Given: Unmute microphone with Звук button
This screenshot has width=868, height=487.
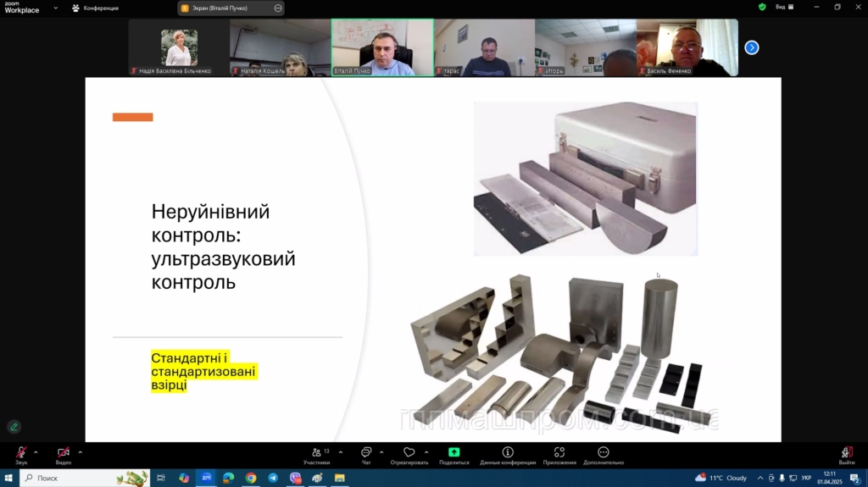Looking at the screenshot, I should tap(20, 455).
